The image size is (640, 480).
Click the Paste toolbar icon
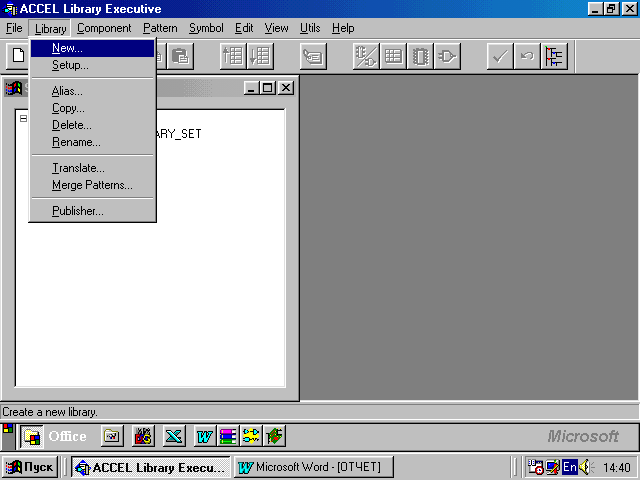tap(180, 56)
